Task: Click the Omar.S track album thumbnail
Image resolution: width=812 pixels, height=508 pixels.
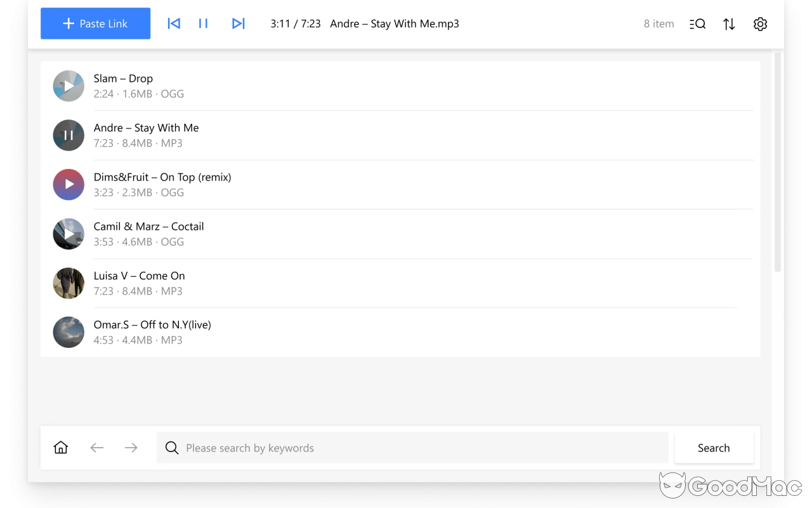Action: coord(68,332)
